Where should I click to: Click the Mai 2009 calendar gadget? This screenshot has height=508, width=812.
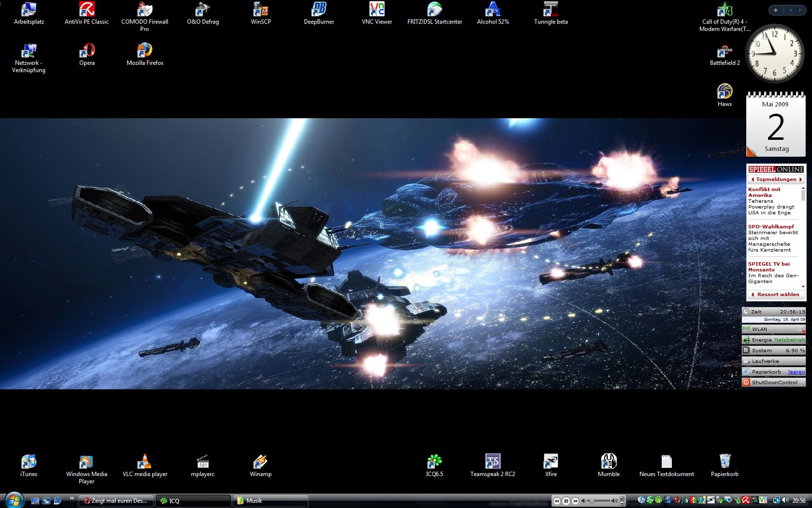click(776, 124)
